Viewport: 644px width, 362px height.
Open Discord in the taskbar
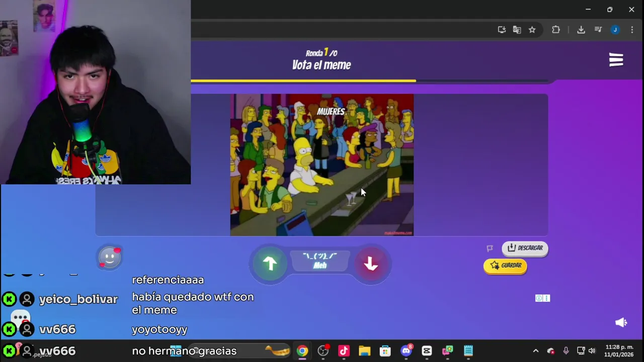[x=406, y=351]
